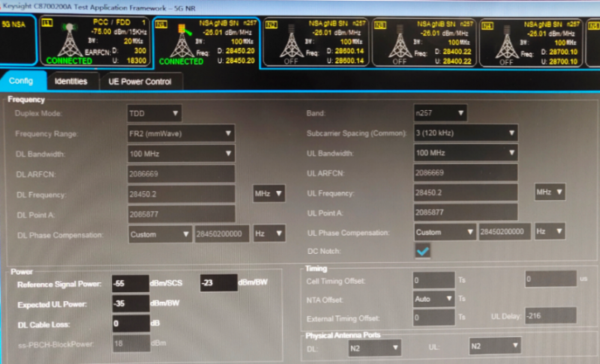Screen dimensions: 600x364
Task: Click the DL ARFCN input field
Action: [x=181, y=173]
